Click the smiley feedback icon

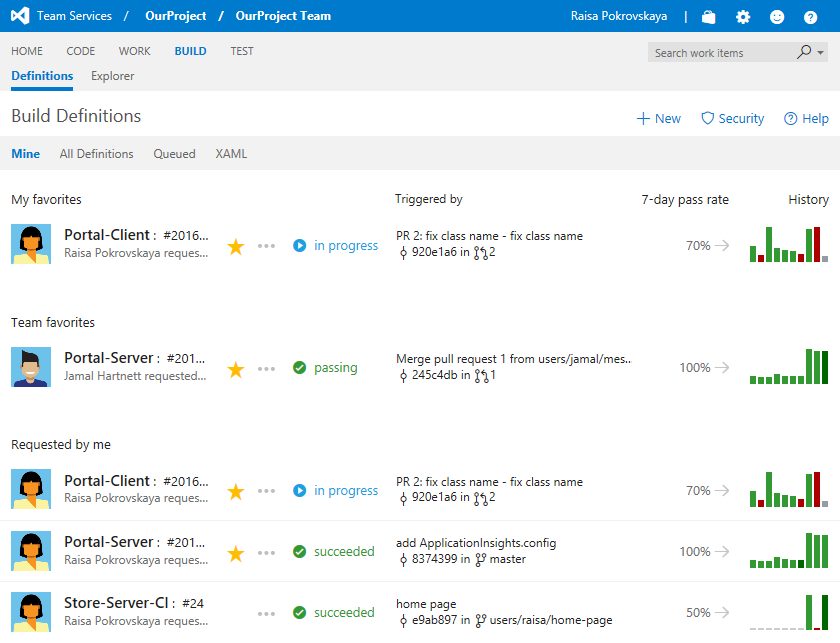(777, 17)
